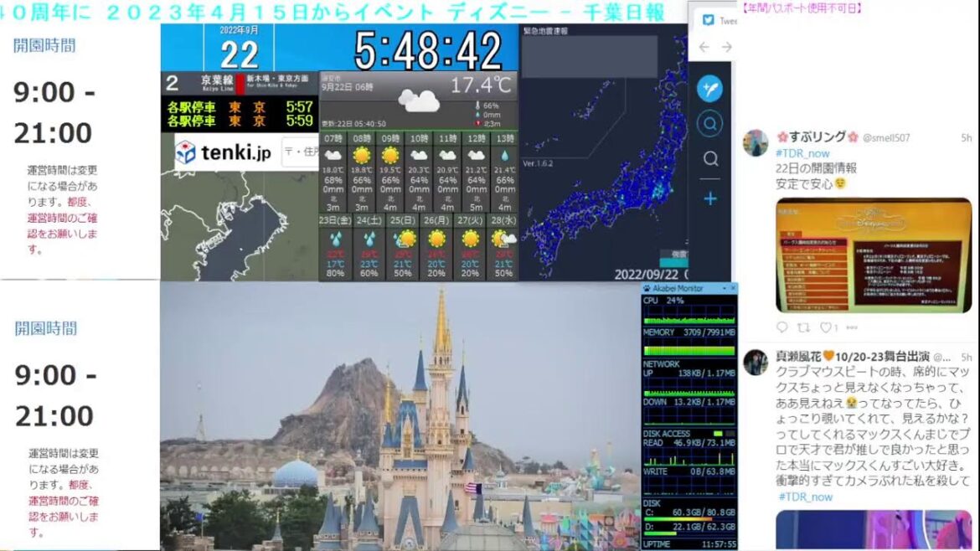This screenshot has width=980, height=551.
Task: Click the 5h timestamp on the すぷリング tweet
Action: click(967, 137)
